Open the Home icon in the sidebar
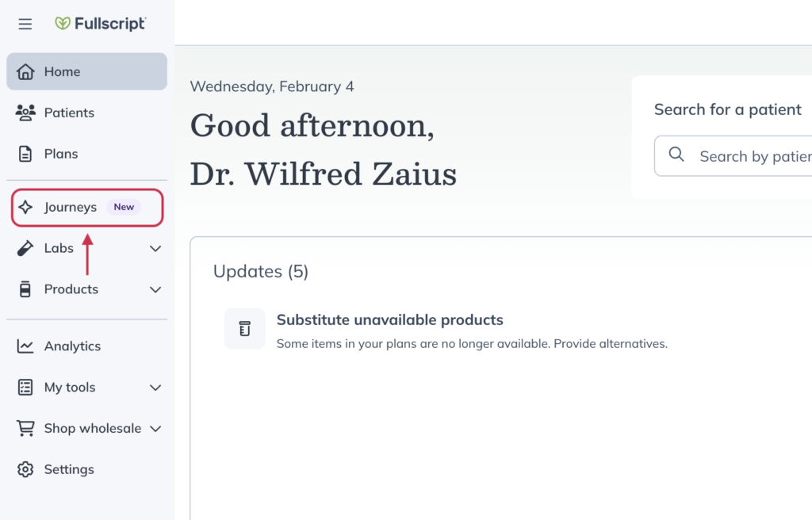The height and width of the screenshot is (520, 812). point(25,71)
